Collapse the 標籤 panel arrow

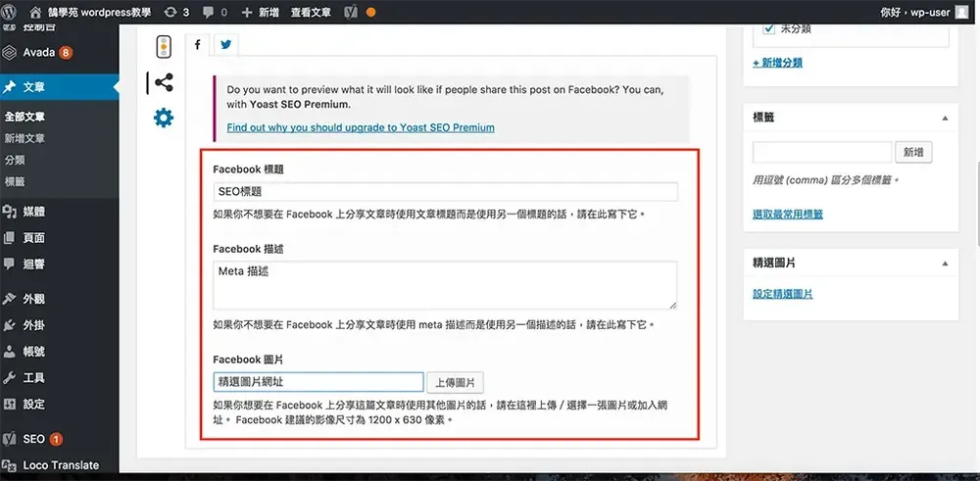tap(945, 118)
